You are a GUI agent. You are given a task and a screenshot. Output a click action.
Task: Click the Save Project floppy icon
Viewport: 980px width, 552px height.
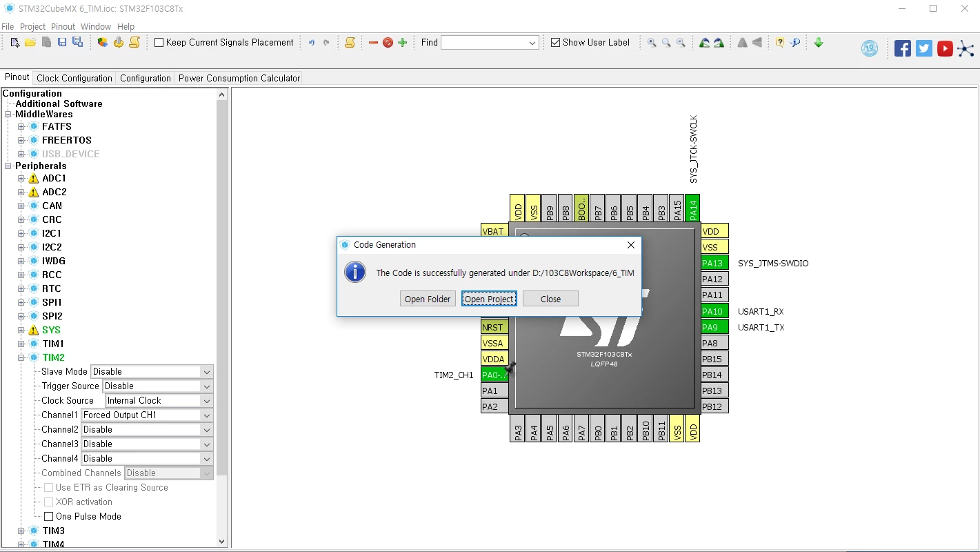tap(62, 43)
